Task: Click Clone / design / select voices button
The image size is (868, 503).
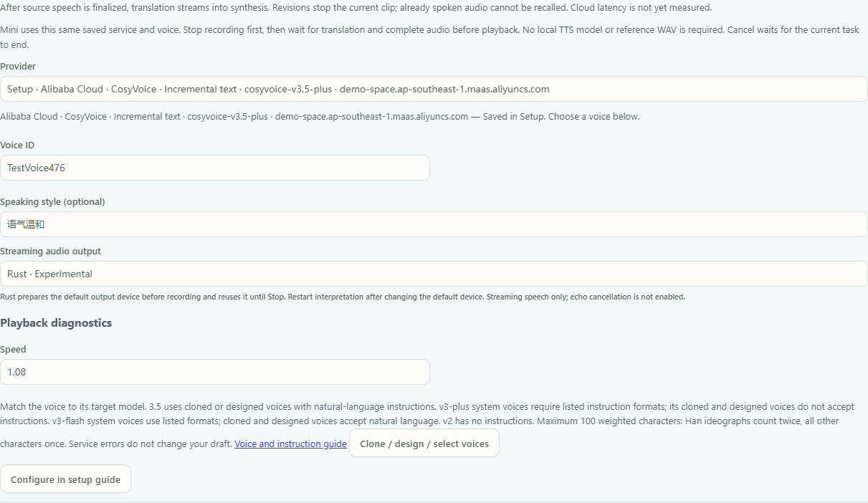Action: tap(424, 444)
